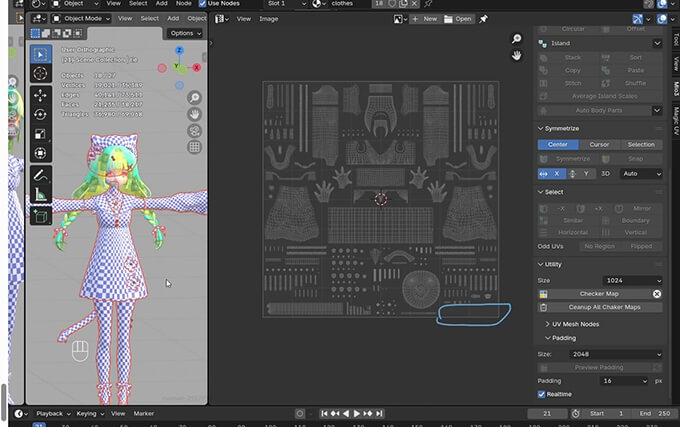Open the Playback menu in the timeline

pyautogui.click(x=49, y=413)
